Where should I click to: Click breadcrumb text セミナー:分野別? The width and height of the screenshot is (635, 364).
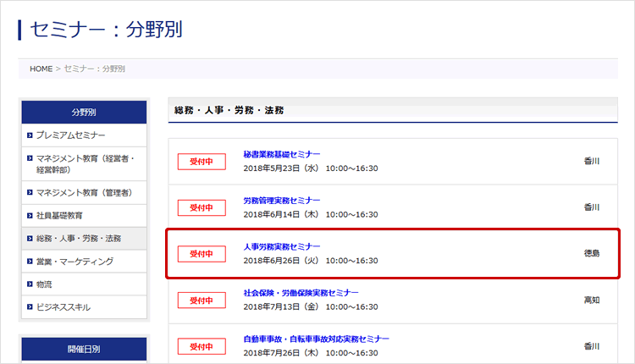(94, 69)
